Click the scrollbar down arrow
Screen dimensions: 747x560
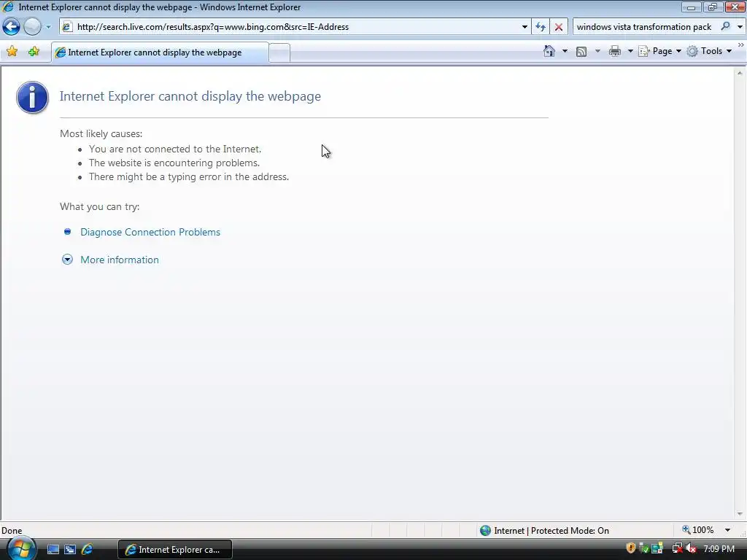click(x=740, y=514)
